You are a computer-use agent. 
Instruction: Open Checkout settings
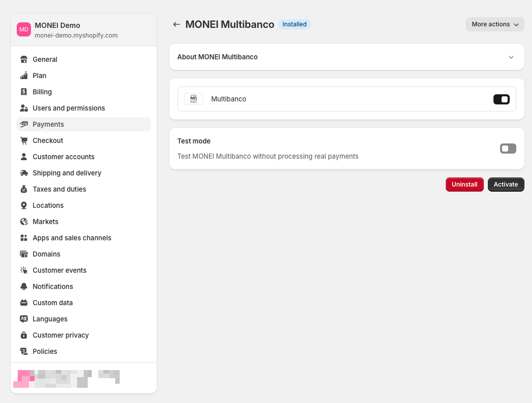point(84,140)
